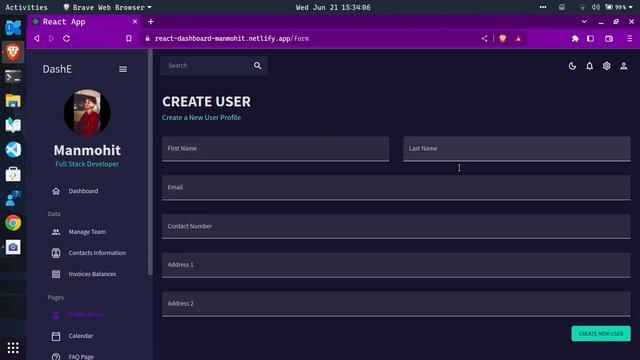Open the user profile person icon
640x360 pixels.
point(624,66)
